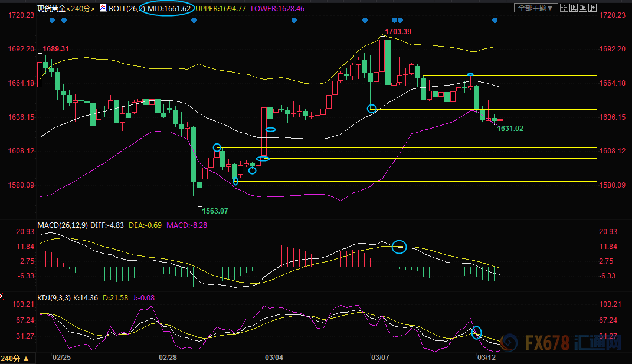Click the UPPER:1694.77 Bollinger value
The width and height of the screenshot is (632, 364).
(x=220, y=8)
